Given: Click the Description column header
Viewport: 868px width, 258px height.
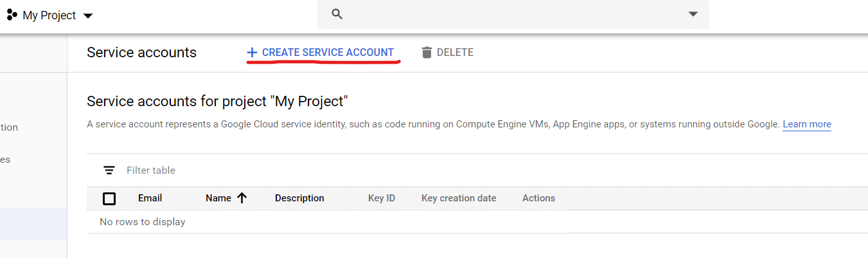Looking at the screenshot, I should coord(299,198).
